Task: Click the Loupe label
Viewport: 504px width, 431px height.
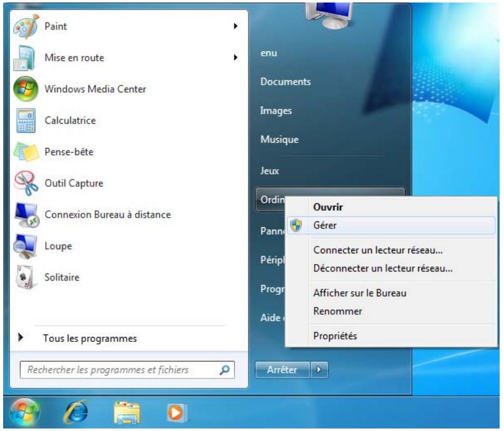Action: click(x=58, y=246)
